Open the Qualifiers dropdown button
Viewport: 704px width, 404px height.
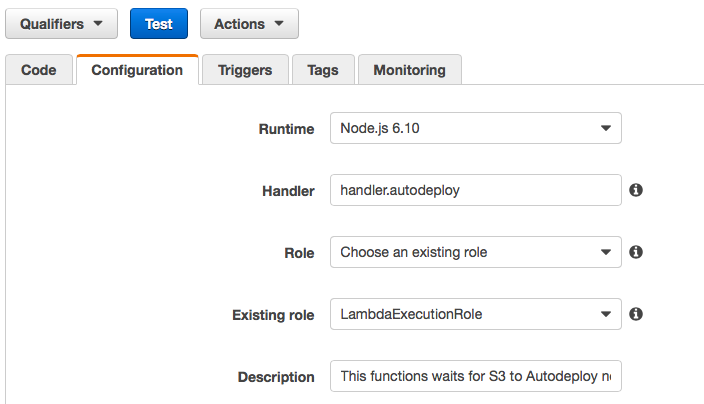[x=61, y=24]
